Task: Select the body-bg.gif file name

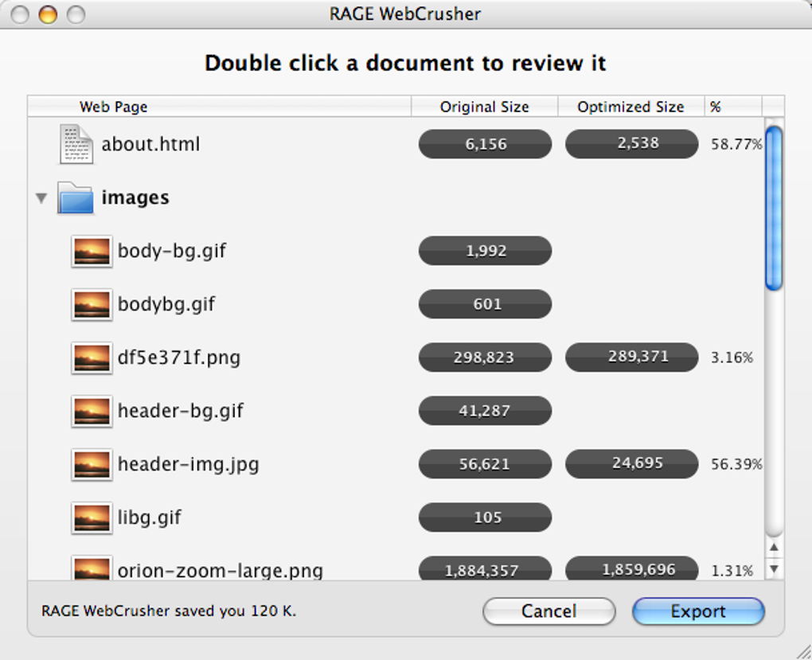Action: tap(172, 252)
